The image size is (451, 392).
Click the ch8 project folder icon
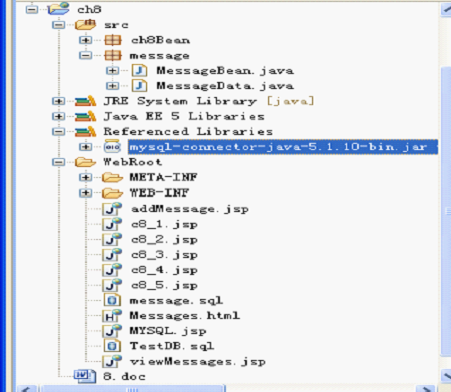click(x=58, y=8)
